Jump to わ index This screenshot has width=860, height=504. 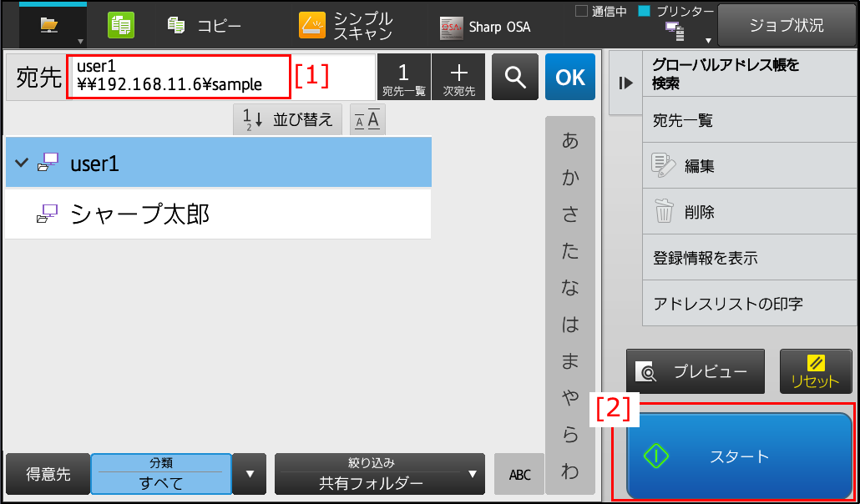click(x=570, y=471)
